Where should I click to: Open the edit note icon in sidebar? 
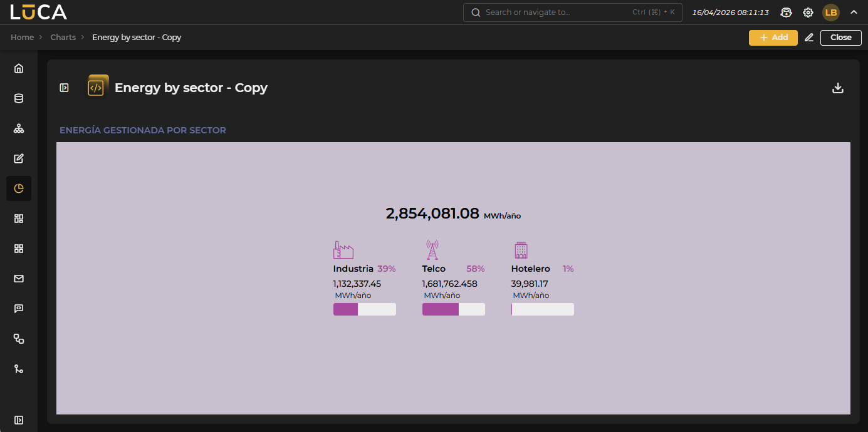pyautogui.click(x=19, y=158)
